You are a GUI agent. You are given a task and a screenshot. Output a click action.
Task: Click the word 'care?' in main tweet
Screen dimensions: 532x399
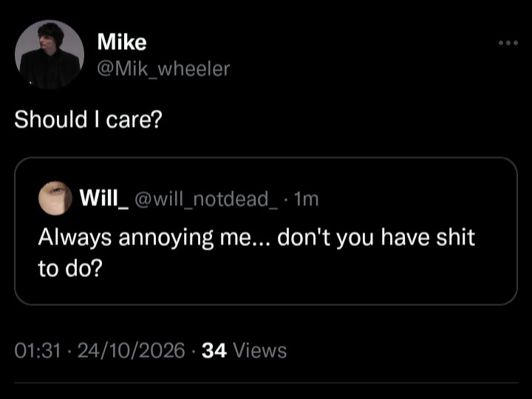coord(134,120)
